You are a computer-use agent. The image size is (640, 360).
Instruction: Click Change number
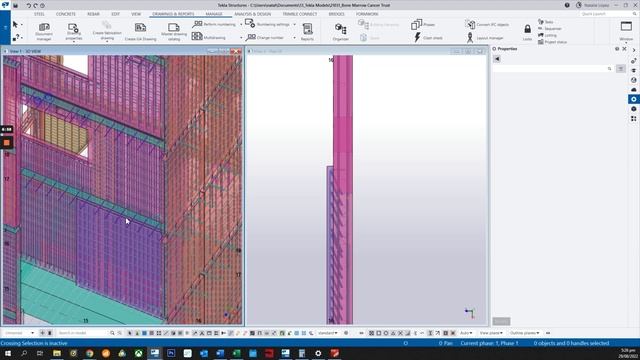[265, 37]
